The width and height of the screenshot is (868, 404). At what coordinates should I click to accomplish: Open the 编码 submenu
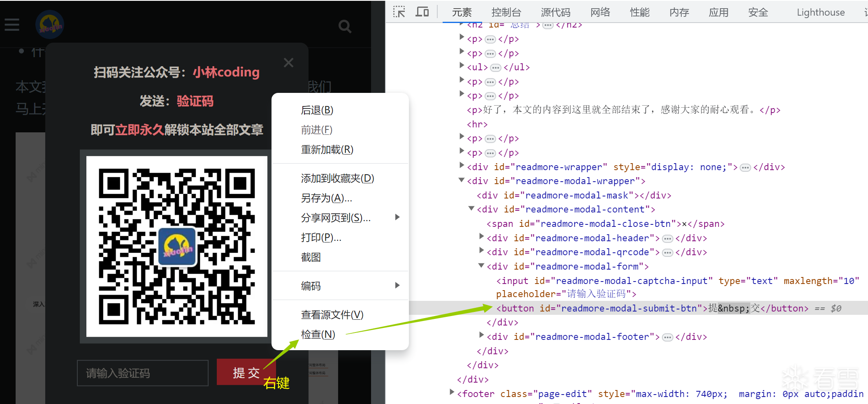click(340, 286)
